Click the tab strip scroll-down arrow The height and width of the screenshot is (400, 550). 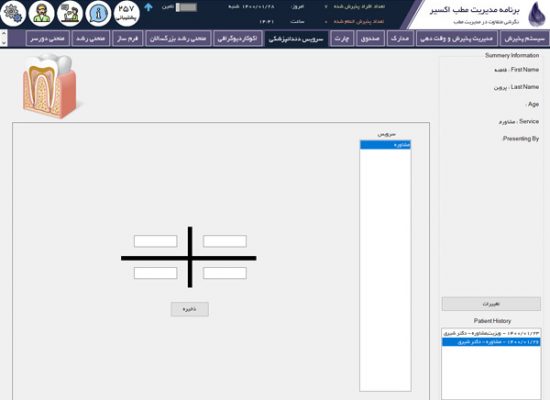[4, 42]
